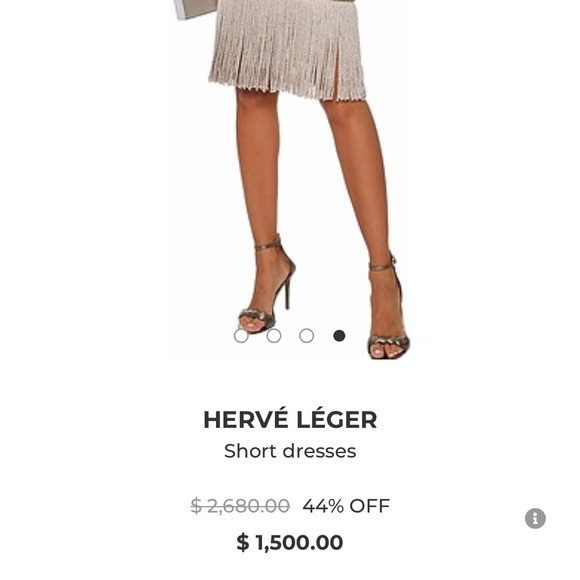The image size is (580, 580).
Task: Tap the left sandal's braided toe strap
Action: (x=255, y=317)
